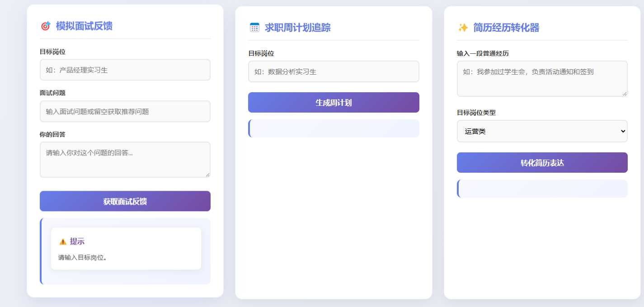Click the calendar icon beside 求职周计划追踪

254,28
